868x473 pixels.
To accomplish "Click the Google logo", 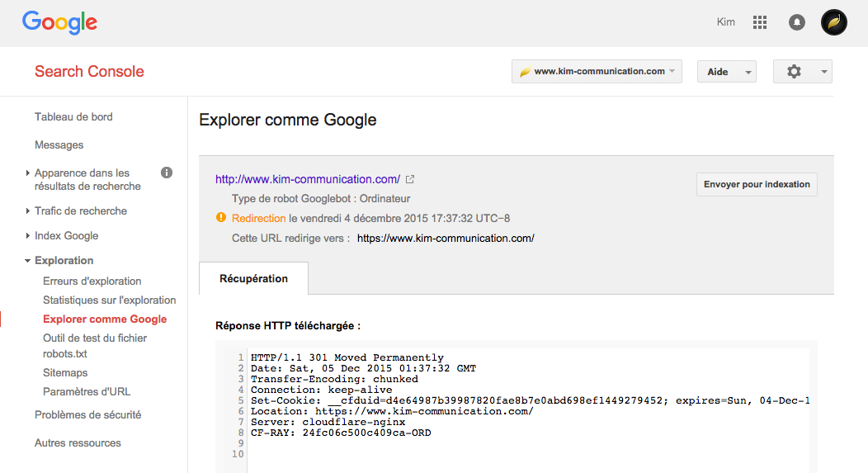I will [x=59, y=22].
